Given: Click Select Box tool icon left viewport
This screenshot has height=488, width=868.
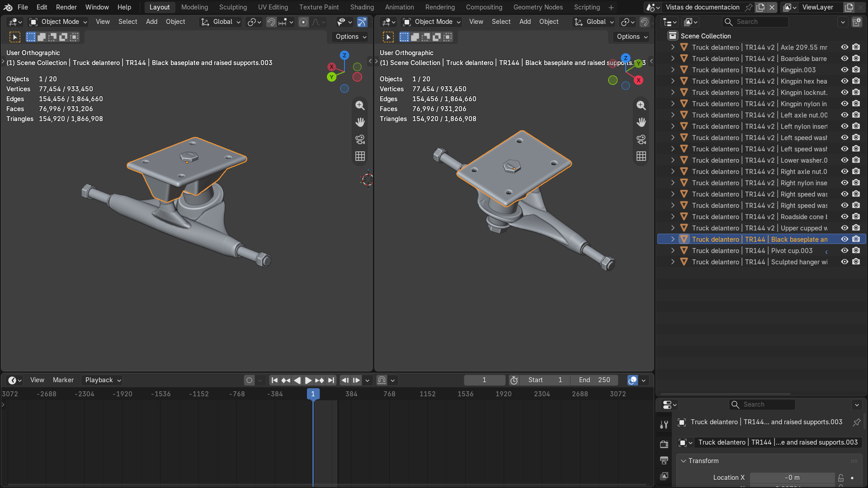Looking at the screenshot, I should [x=15, y=37].
